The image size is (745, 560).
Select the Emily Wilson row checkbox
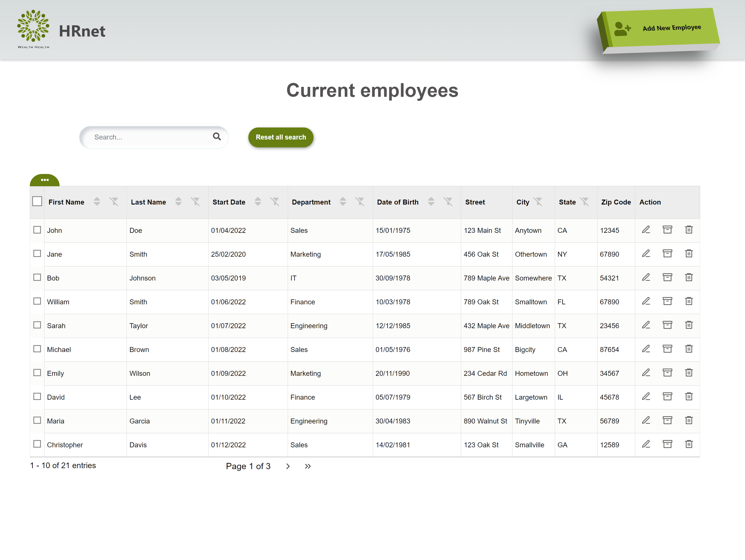(x=37, y=373)
